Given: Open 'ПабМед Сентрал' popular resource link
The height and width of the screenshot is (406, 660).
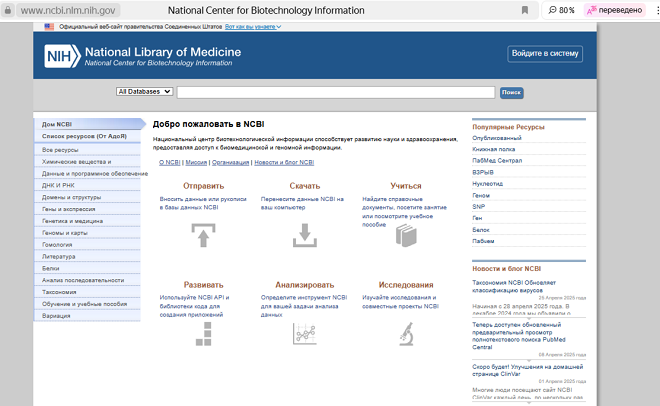Looking at the screenshot, I should 497,161.
